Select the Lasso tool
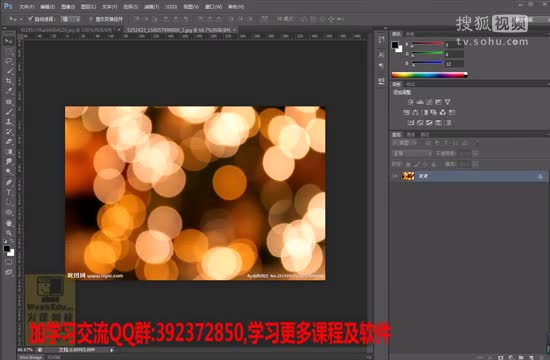550x360 pixels. click(9, 61)
